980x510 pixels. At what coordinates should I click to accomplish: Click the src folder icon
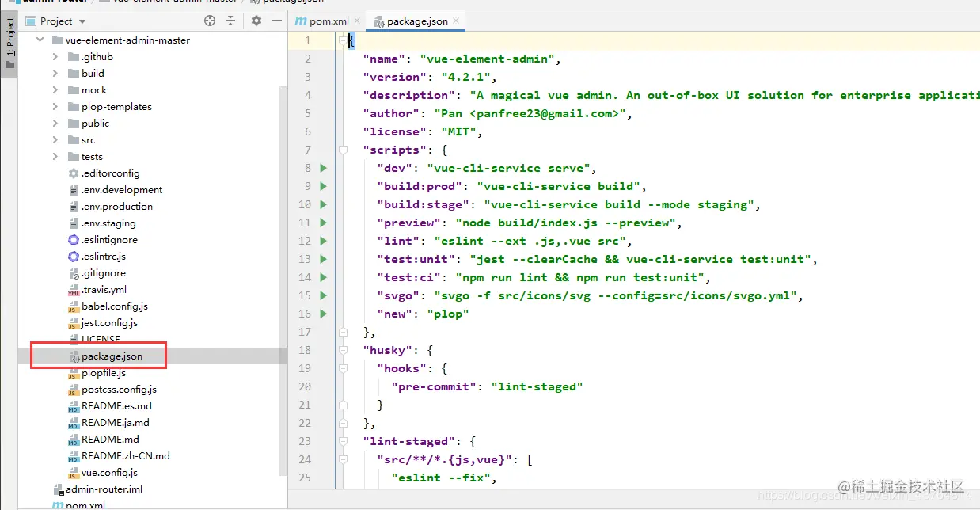74,139
